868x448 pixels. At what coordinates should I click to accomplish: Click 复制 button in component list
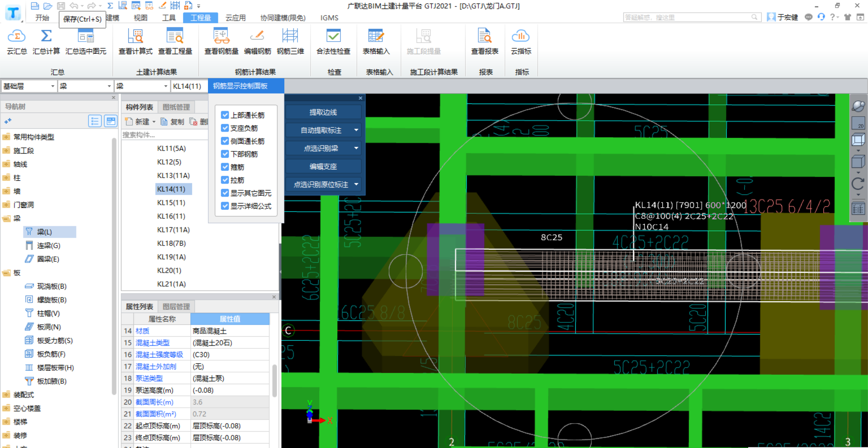point(172,122)
